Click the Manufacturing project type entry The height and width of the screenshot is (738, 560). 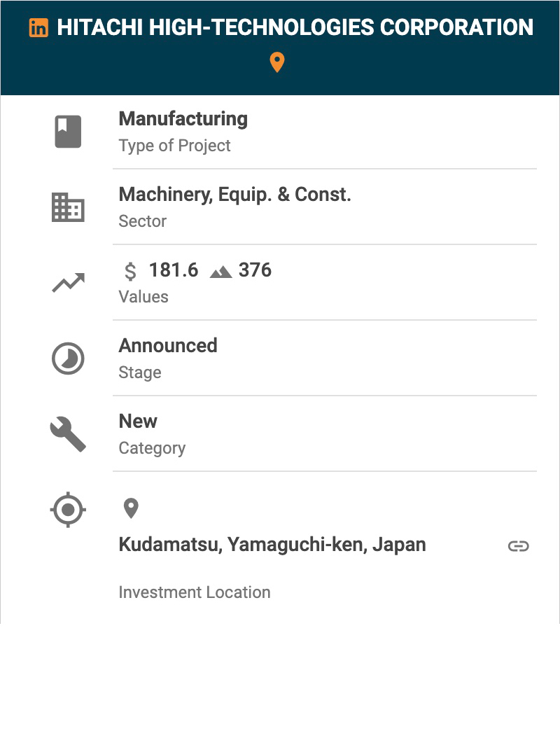click(183, 119)
